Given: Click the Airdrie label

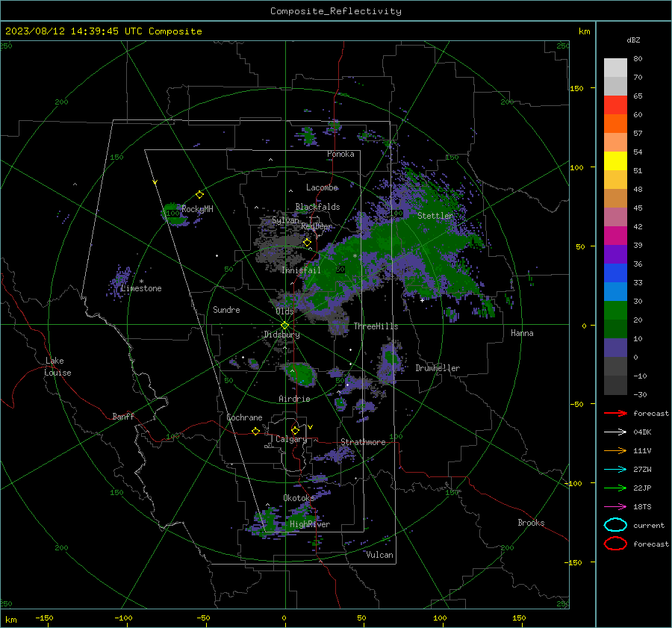Looking at the screenshot, I should pyautogui.click(x=294, y=399).
